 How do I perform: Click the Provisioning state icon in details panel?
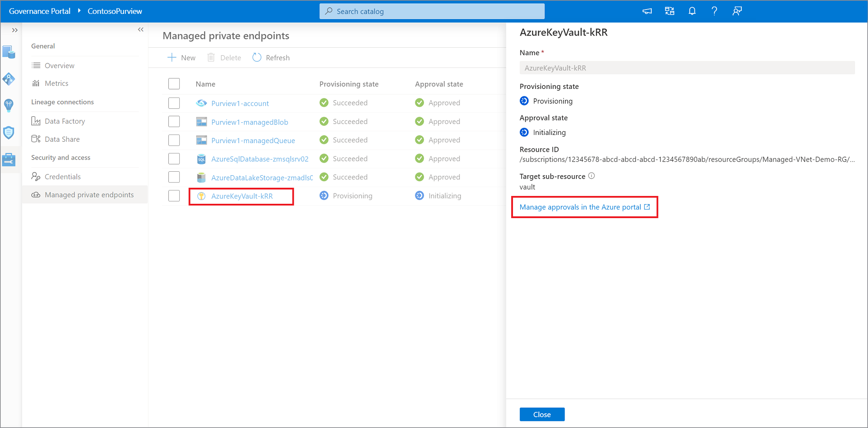524,101
